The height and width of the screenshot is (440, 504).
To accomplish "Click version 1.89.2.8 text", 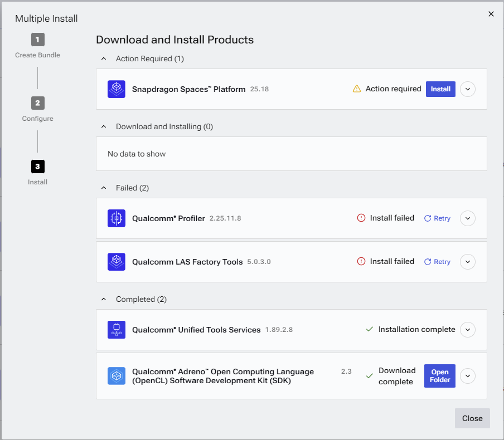I will point(279,330).
